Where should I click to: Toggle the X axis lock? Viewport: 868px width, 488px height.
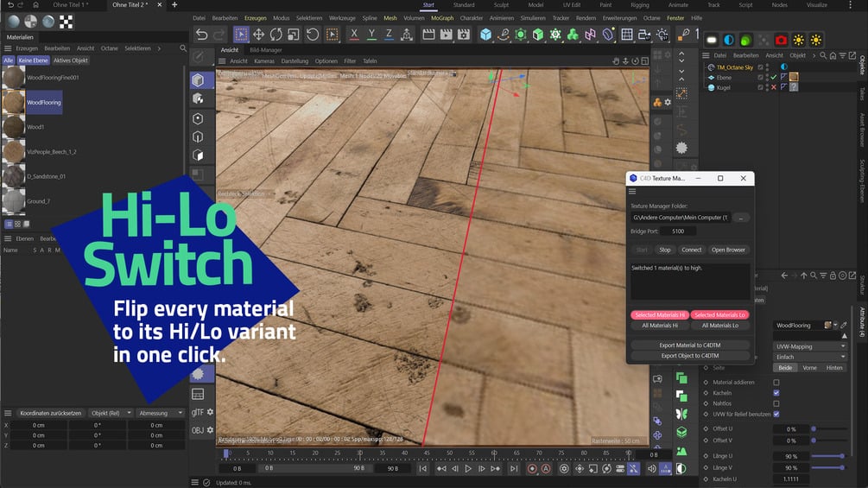(354, 35)
